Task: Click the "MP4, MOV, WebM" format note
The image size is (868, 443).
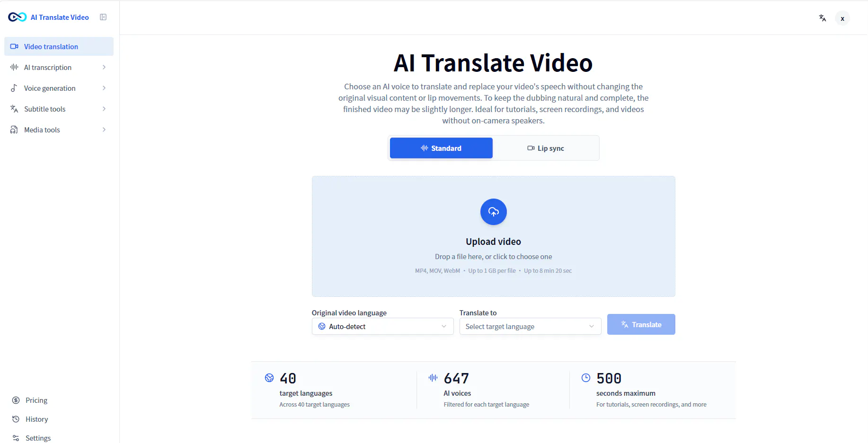Action: tap(437, 270)
